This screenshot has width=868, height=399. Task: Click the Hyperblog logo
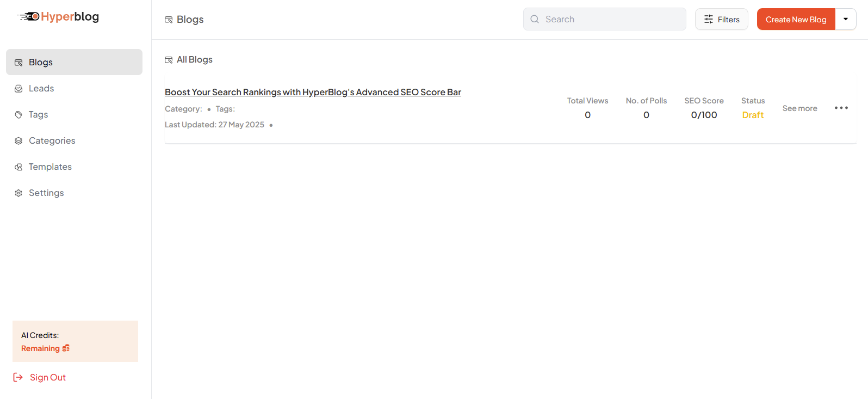[58, 16]
